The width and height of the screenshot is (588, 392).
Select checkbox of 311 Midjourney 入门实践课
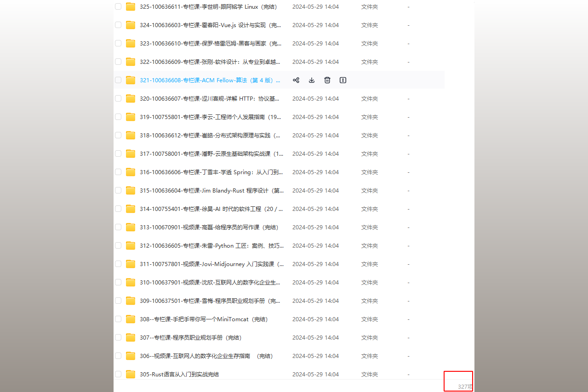point(118,264)
